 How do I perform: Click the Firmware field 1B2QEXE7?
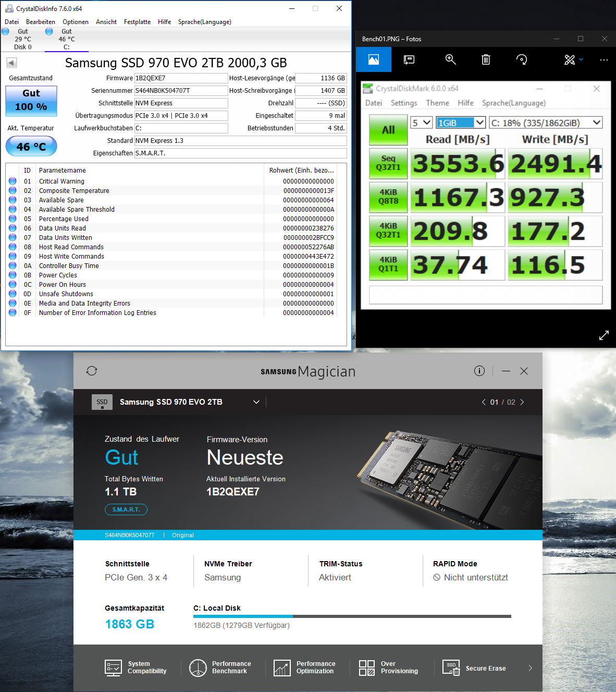pyautogui.click(x=181, y=78)
